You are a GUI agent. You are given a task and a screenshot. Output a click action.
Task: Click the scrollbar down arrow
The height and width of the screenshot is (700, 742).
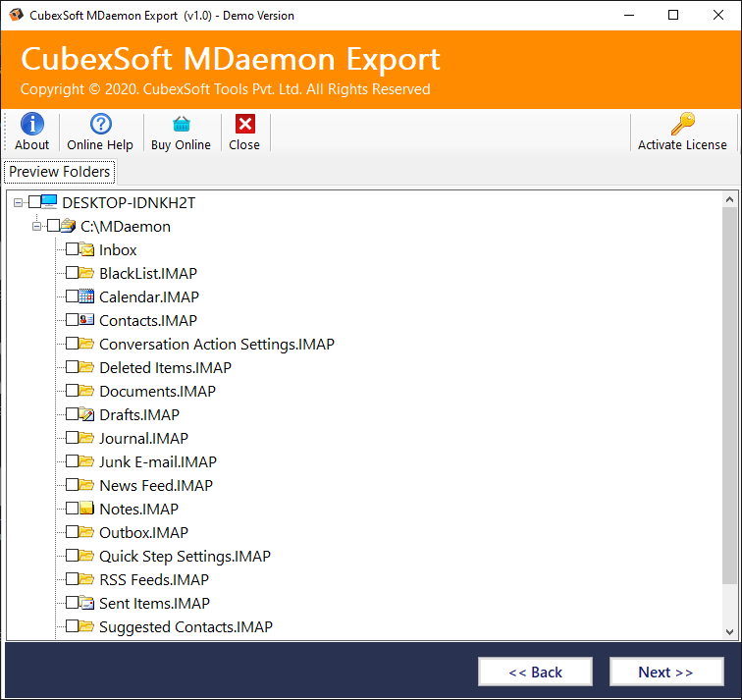pos(729,631)
